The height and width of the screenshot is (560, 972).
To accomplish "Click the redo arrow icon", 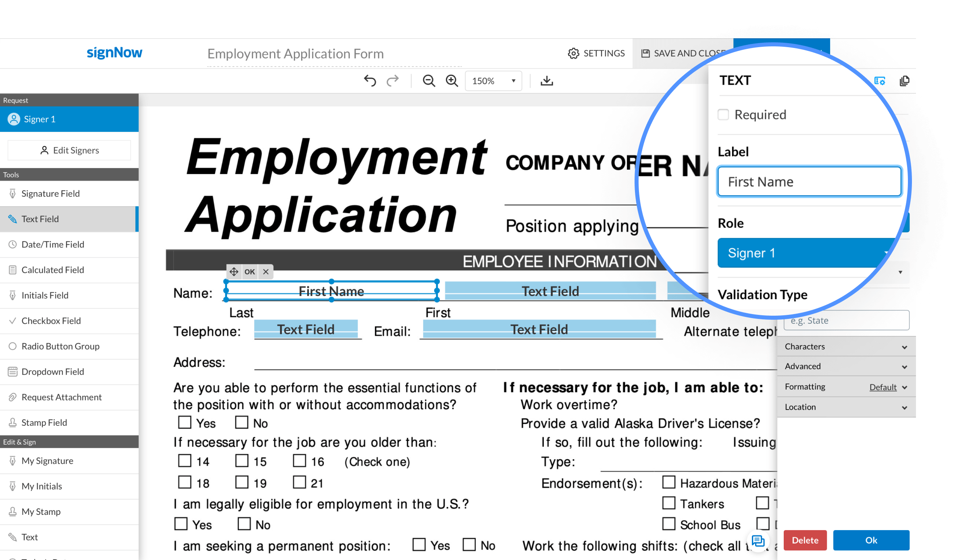I will [x=393, y=81].
